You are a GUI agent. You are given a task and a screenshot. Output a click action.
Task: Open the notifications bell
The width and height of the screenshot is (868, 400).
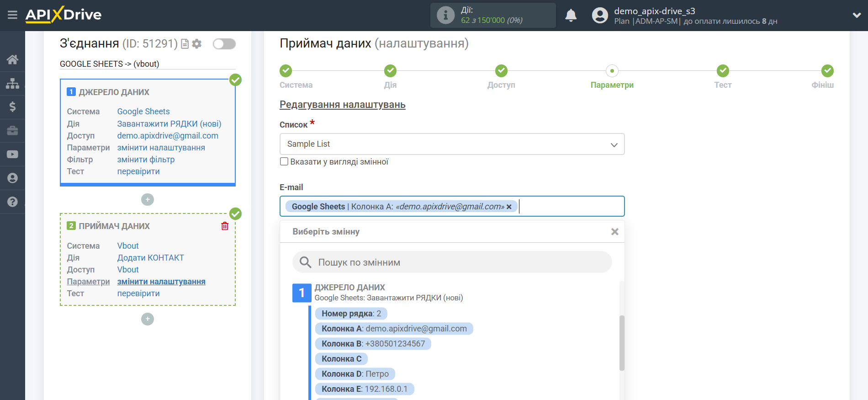[x=571, y=16]
